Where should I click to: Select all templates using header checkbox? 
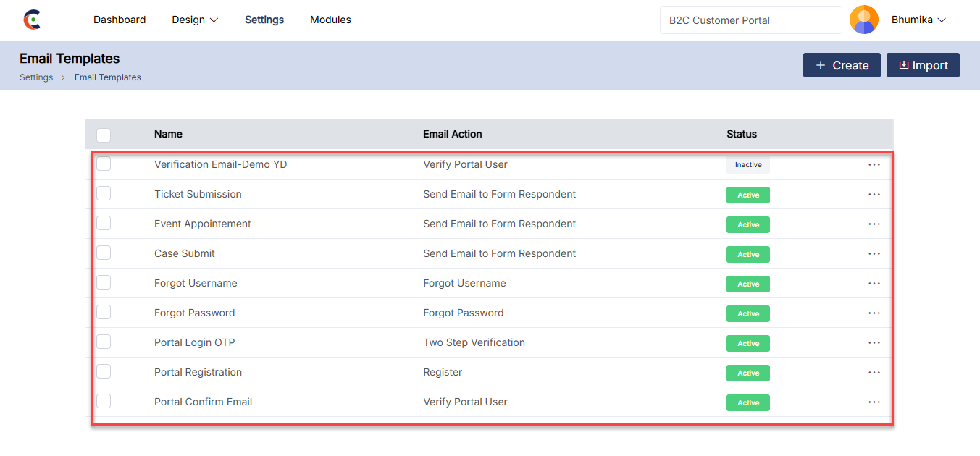104,135
